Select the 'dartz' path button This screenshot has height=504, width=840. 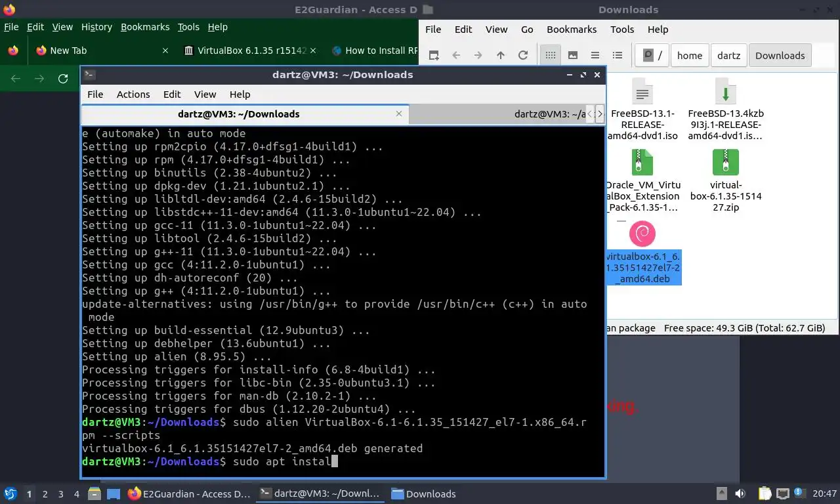pyautogui.click(x=728, y=56)
